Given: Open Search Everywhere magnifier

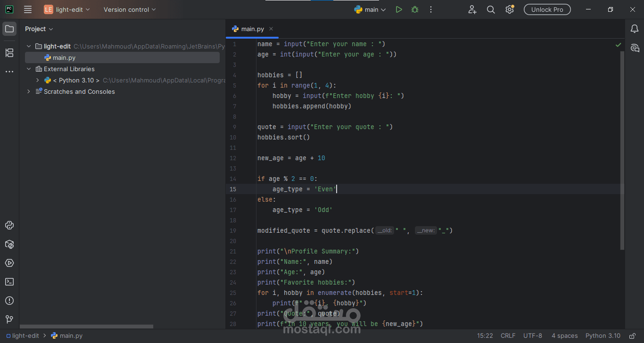Looking at the screenshot, I should (491, 9).
